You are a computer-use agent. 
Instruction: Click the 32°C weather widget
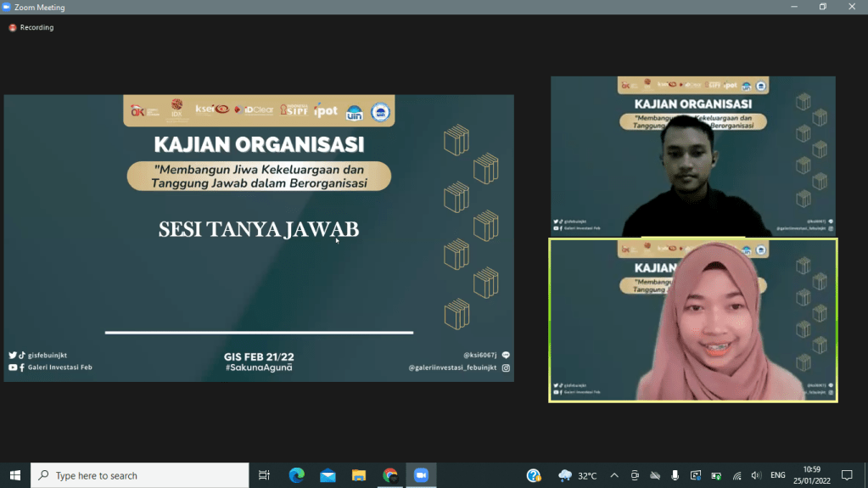tap(578, 475)
